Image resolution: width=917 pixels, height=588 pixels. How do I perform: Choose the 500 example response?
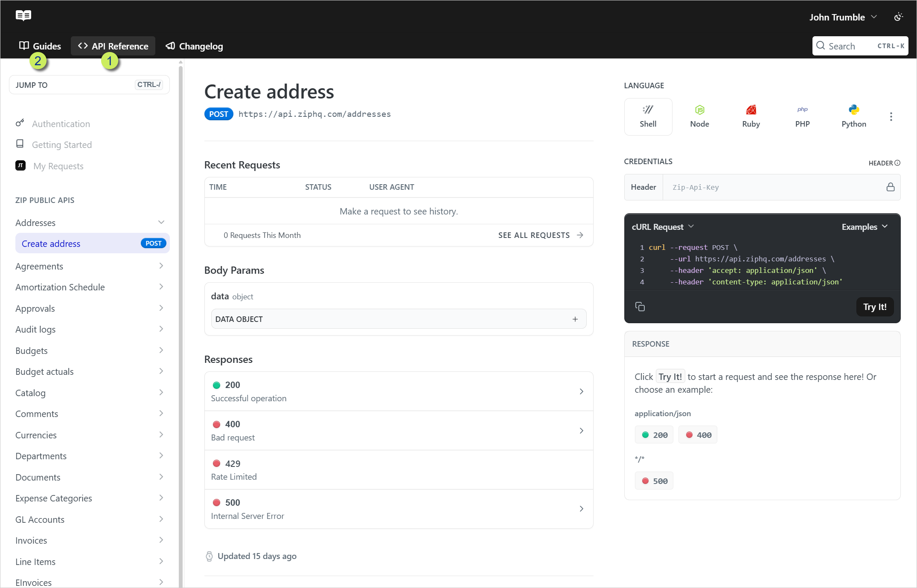coord(654,481)
